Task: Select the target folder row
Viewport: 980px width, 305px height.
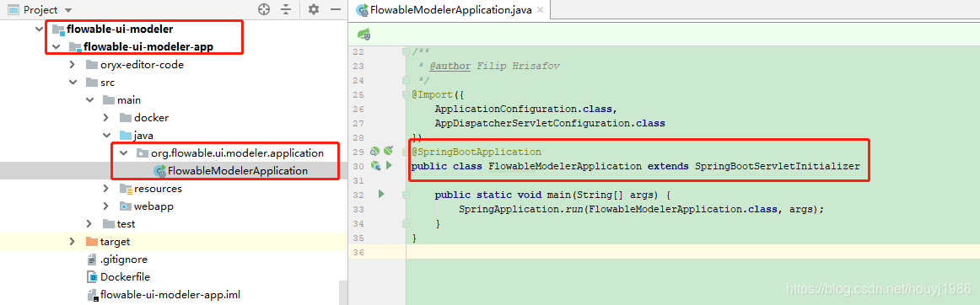Action: 115,241
